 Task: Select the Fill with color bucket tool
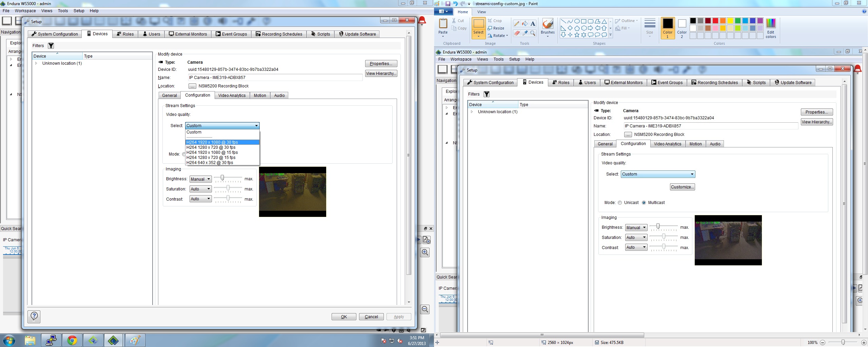click(525, 24)
